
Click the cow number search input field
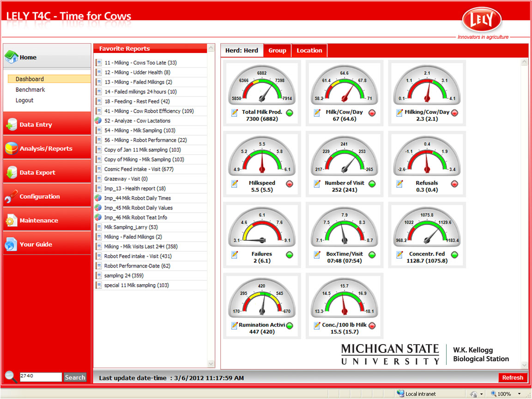41,377
